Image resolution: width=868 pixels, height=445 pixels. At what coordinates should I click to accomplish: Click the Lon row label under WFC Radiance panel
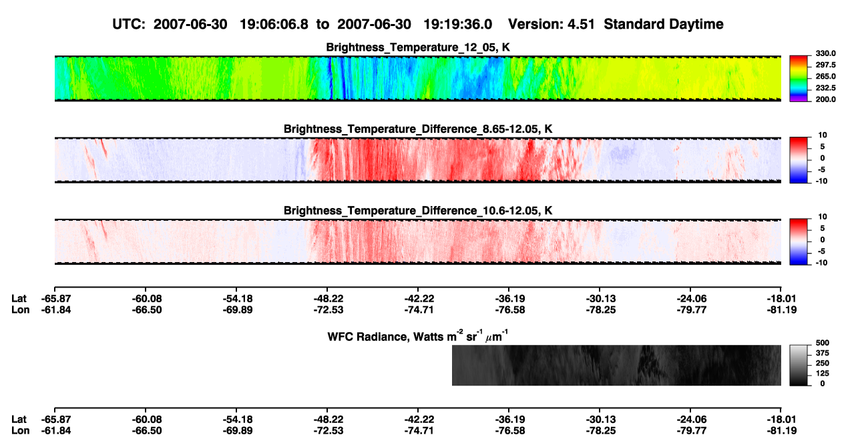(x=20, y=430)
